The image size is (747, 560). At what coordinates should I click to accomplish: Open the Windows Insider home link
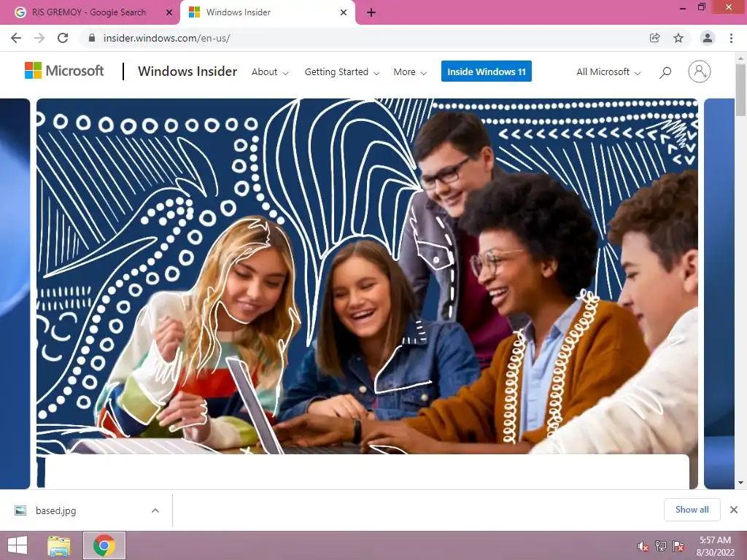(x=187, y=71)
